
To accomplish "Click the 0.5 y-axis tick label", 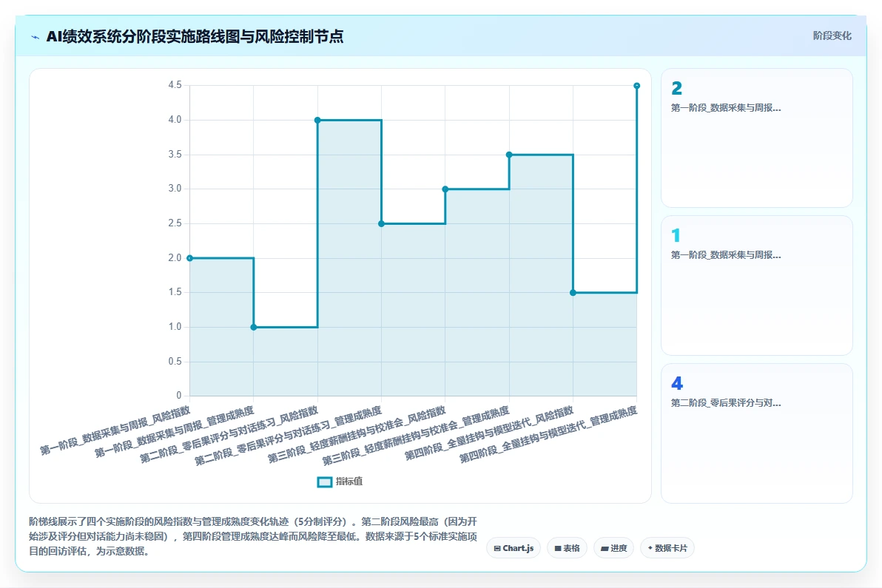I will tap(175, 362).
